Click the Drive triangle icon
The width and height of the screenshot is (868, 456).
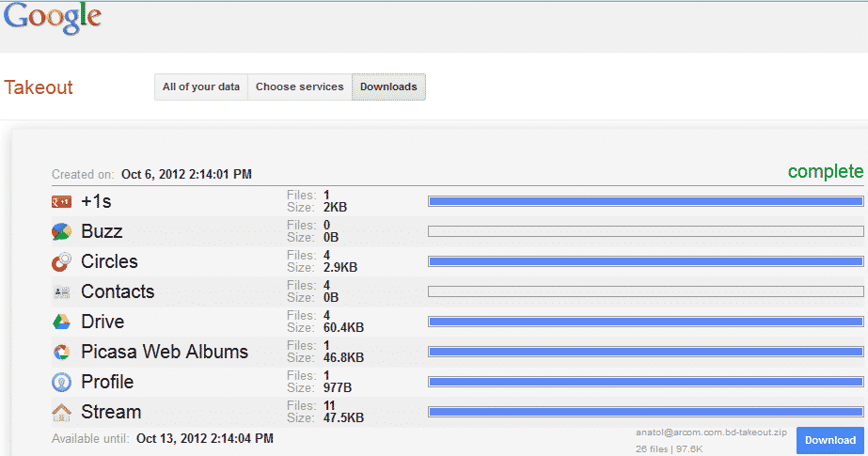click(x=61, y=322)
